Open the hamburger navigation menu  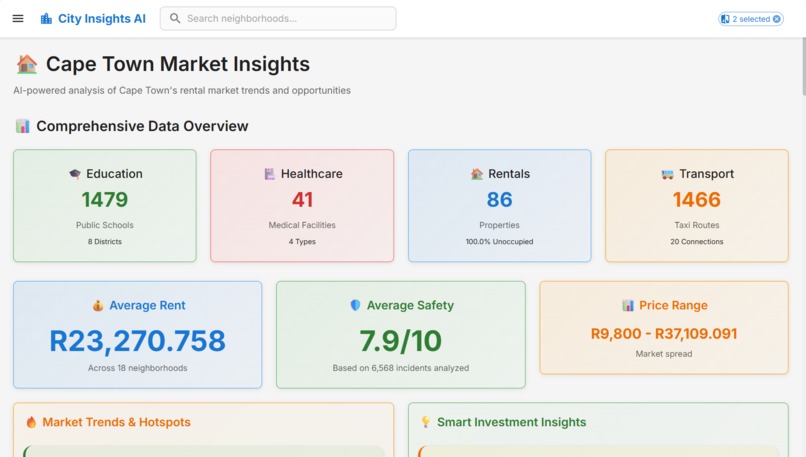[18, 19]
